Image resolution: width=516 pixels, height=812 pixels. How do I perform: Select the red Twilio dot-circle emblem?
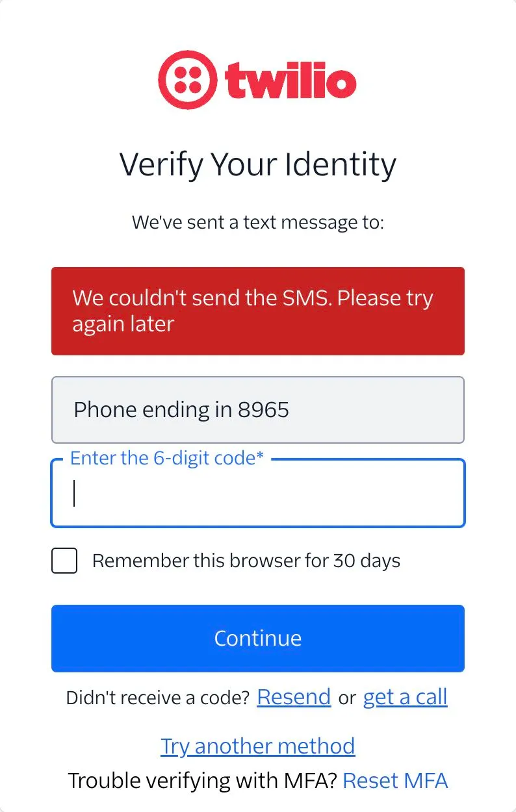point(187,79)
